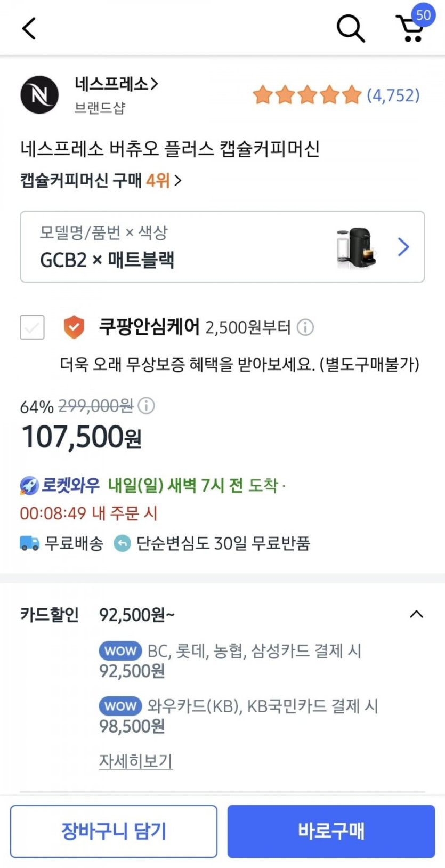Open the search magnifier icon

350,28
